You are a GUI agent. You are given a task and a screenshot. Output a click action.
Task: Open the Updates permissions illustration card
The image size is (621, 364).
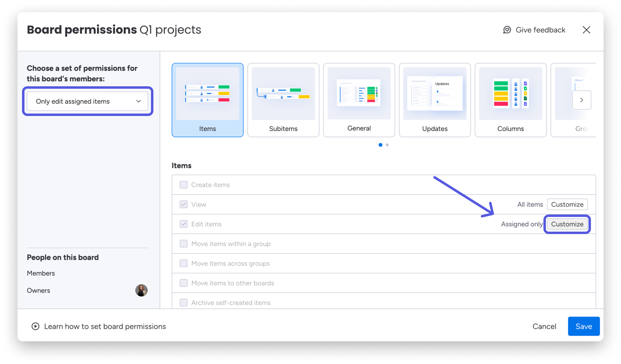(x=435, y=100)
